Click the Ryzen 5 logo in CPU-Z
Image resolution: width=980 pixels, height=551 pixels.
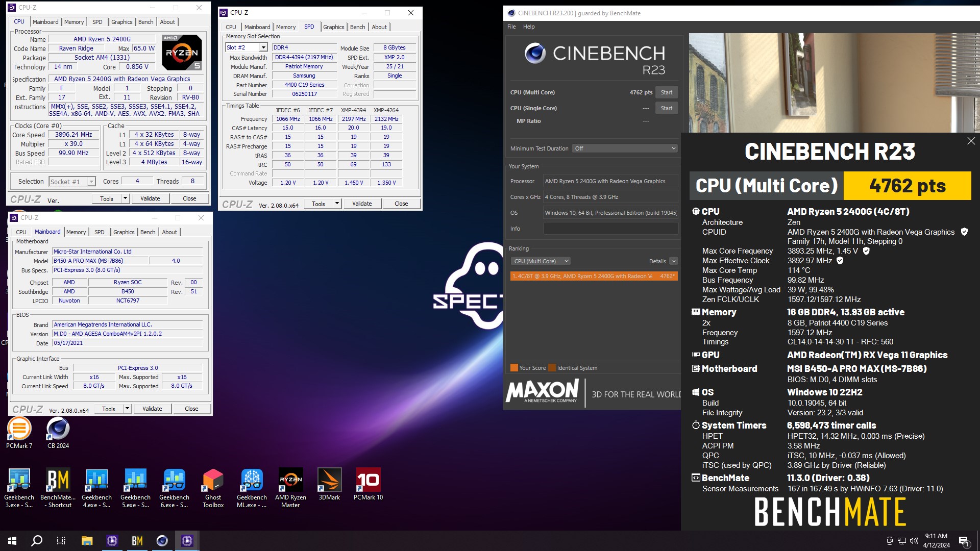[x=182, y=52]
